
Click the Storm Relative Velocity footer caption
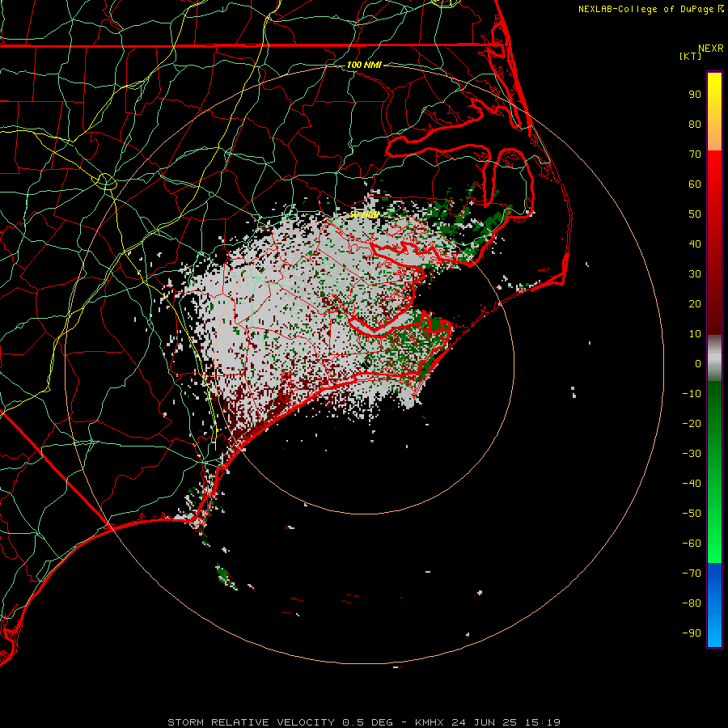point(363,722)
